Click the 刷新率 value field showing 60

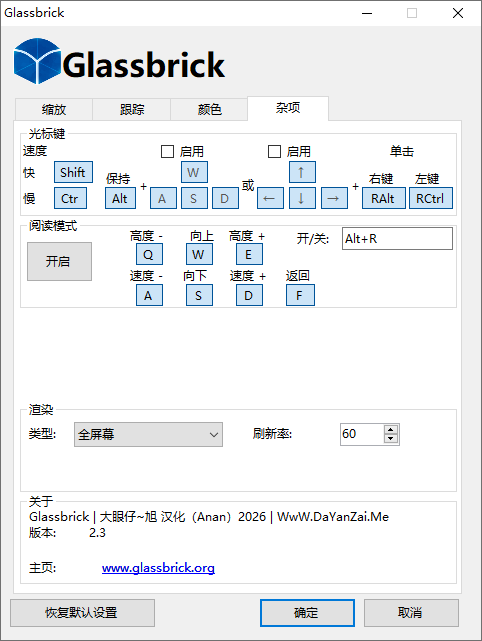(362, 434)
